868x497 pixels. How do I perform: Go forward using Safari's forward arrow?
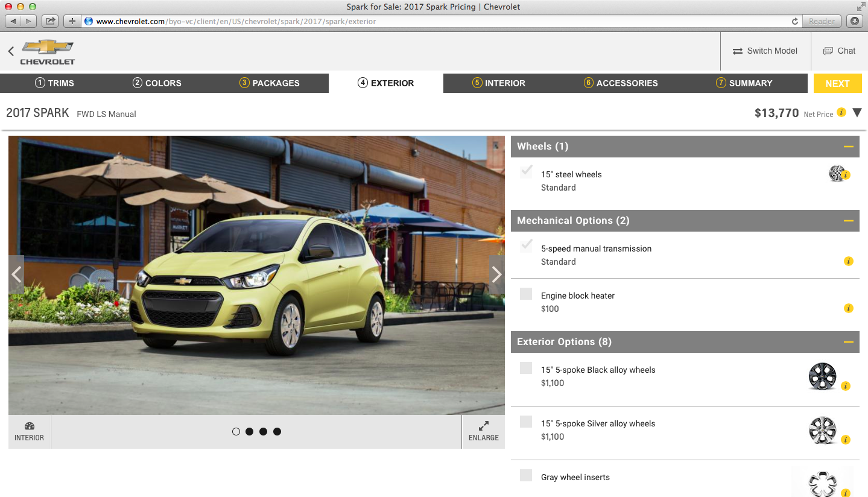point(29,21)
